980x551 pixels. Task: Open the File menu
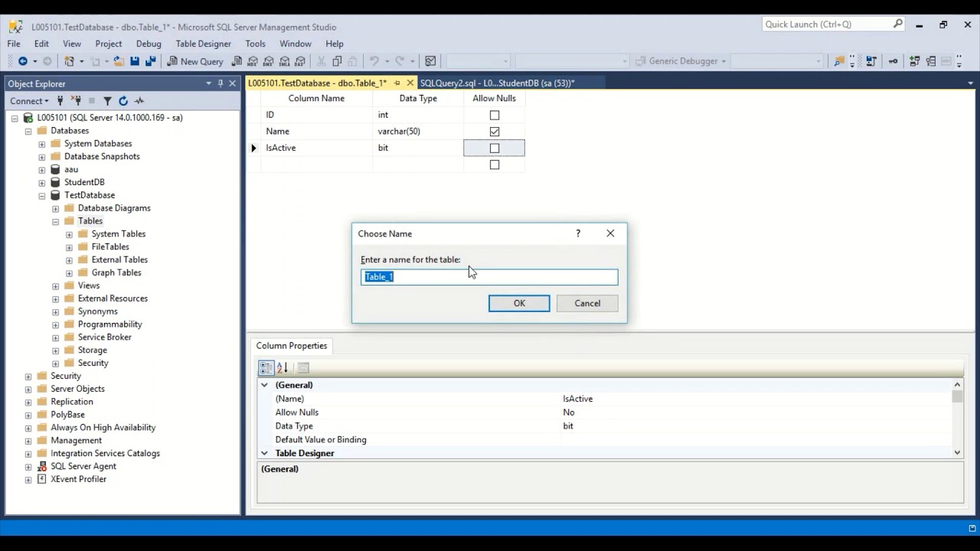click(x=14, y=44)
